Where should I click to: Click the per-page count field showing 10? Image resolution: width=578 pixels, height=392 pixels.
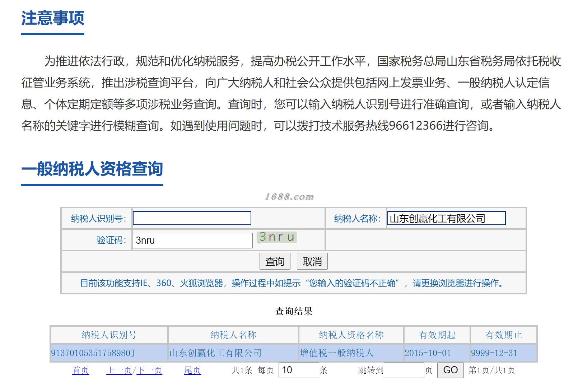[299, 370]
